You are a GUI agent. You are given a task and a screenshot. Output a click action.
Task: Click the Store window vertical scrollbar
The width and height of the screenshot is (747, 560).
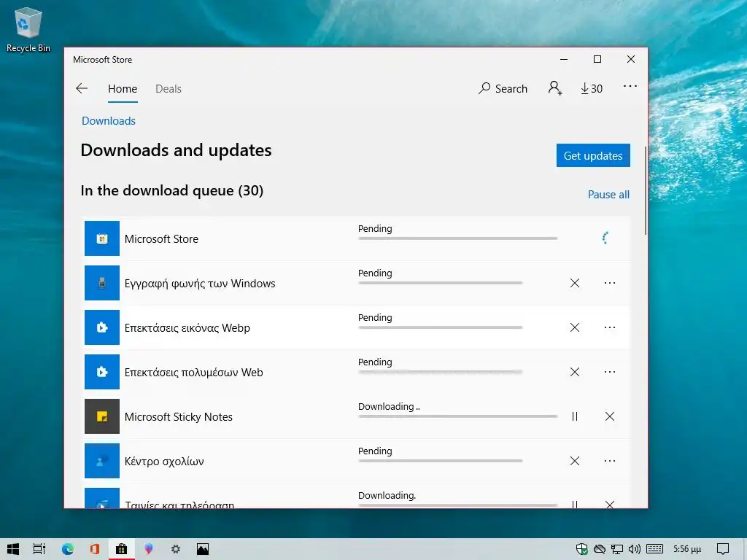(x=646, y=190)
